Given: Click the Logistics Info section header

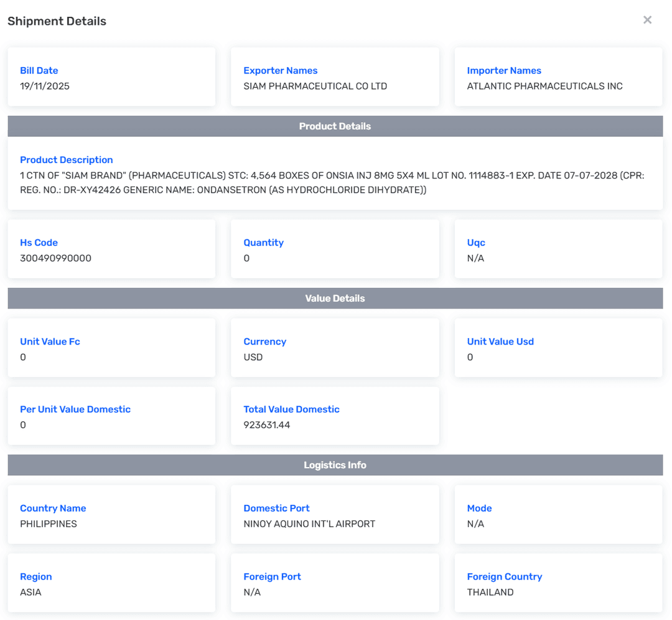Looking at the screenshot, I should pyautogui.click(x=335, y=465).
